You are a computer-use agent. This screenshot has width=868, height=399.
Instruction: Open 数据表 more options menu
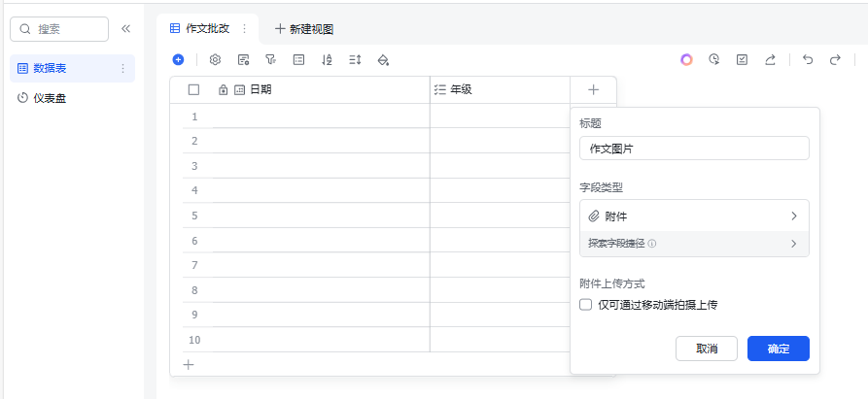pyautogui.click(x=122, y=69)
